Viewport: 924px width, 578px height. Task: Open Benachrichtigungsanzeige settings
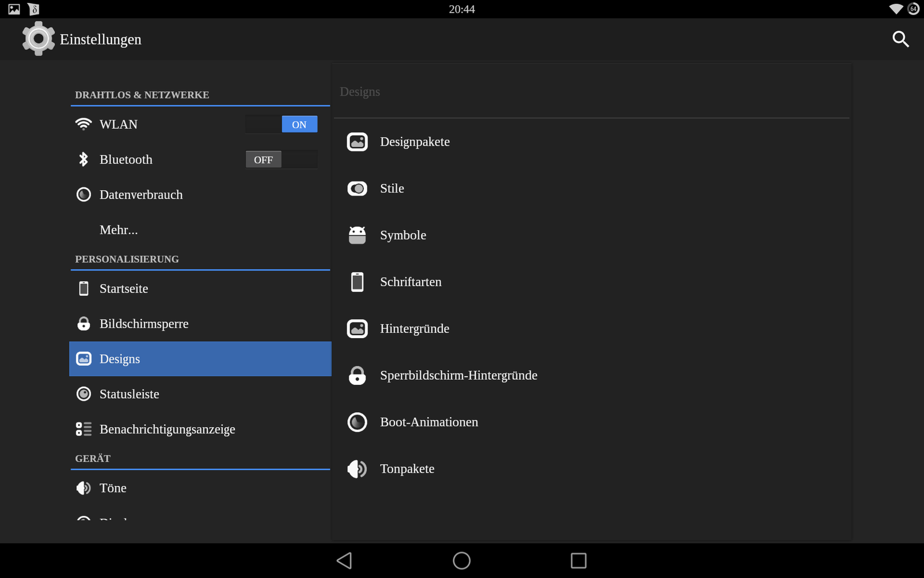click(167, 429)
